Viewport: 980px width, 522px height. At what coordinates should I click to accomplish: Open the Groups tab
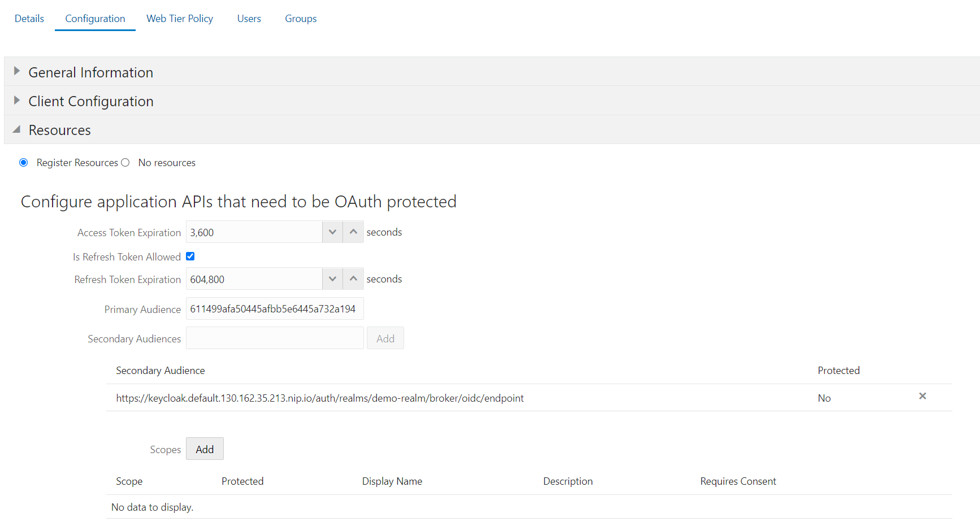click(x=301, y=19)
